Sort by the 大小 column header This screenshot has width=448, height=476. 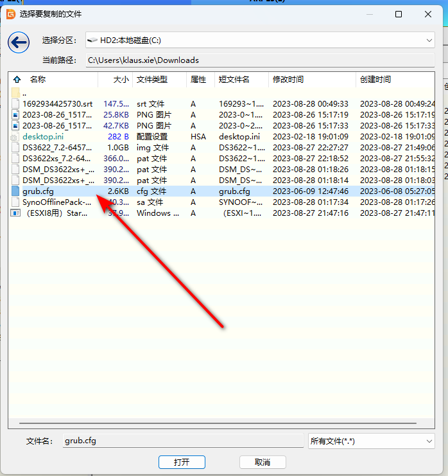[121, 80]
